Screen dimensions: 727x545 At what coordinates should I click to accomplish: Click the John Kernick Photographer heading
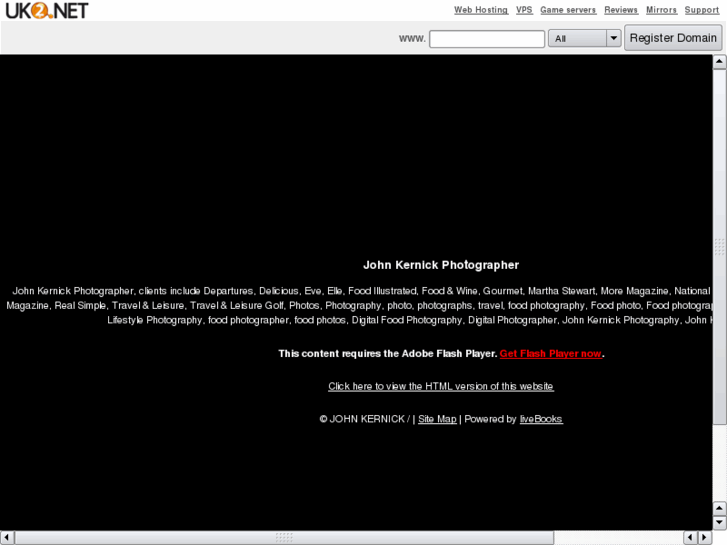click(x=441, y=265)
